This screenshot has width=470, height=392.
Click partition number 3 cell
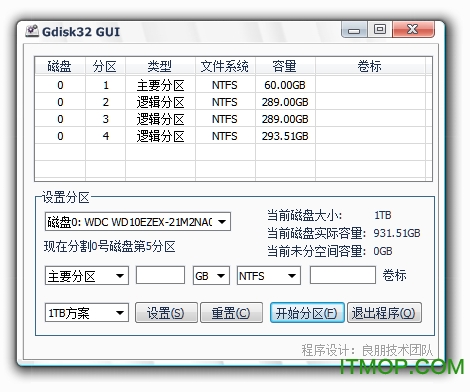coord(105,119)
